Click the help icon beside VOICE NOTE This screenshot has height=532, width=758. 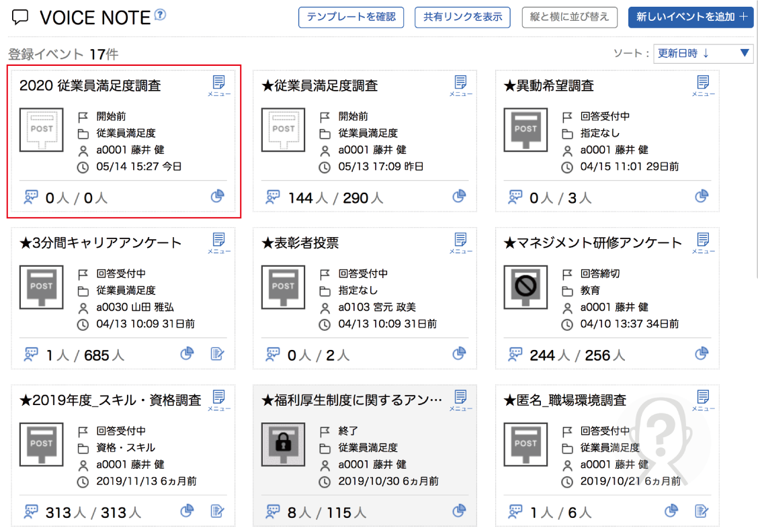pos(160,15)
